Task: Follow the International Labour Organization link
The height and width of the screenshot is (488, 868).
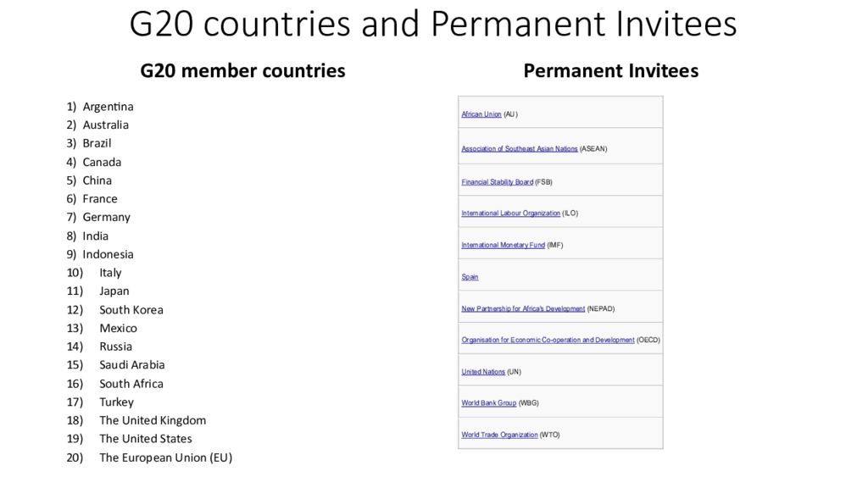Action: pos(510,213)
